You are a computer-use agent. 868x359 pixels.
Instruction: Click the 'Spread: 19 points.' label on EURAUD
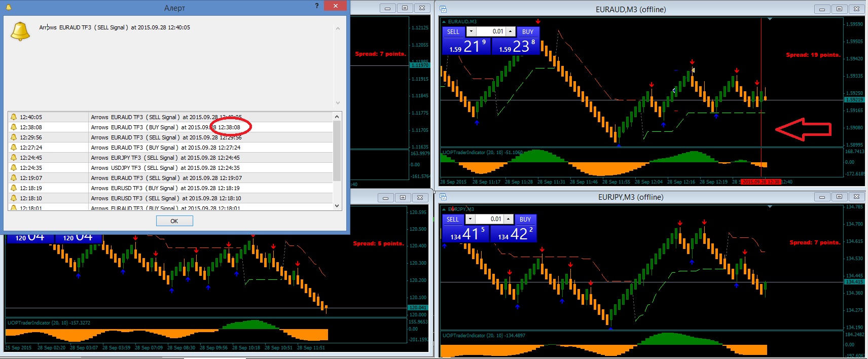point(813,55)
